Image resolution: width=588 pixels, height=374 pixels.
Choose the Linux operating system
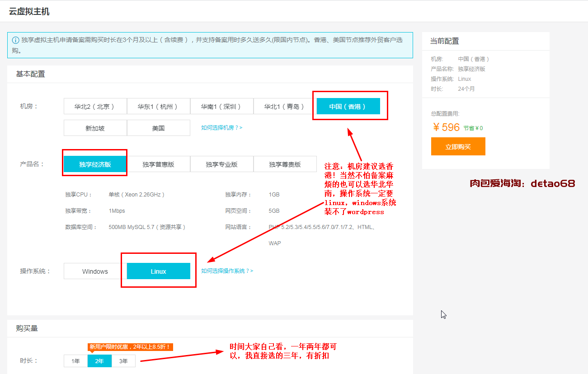(158, 271)
